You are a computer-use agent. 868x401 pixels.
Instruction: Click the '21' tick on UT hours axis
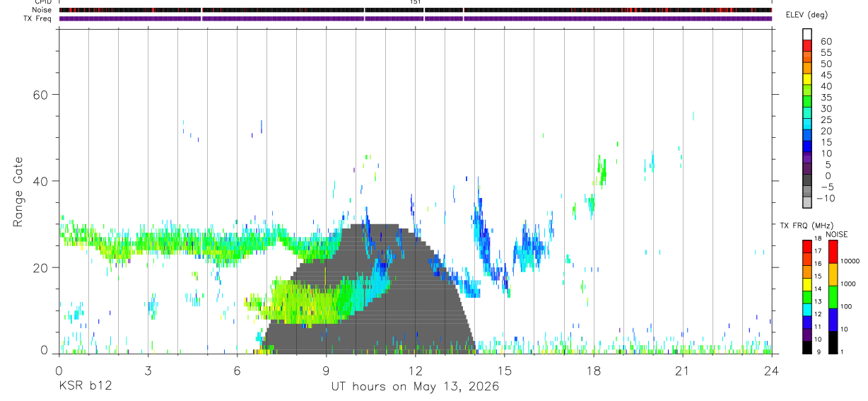pos(682,370)
